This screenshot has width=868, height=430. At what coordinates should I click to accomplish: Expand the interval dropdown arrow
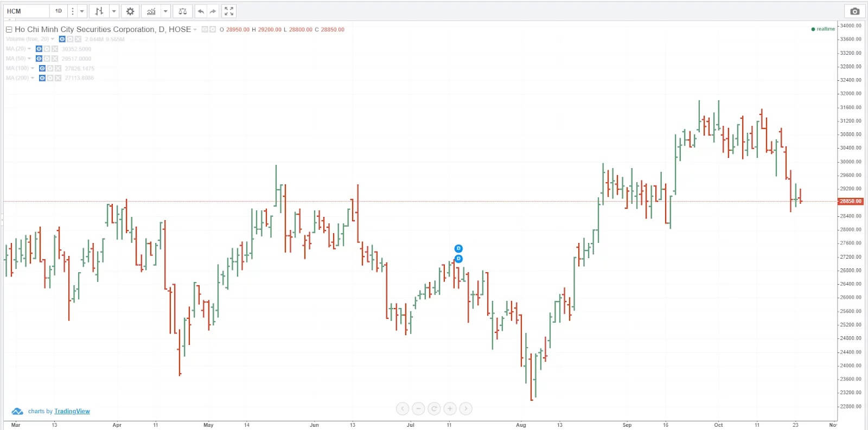[x=82, y=11]
